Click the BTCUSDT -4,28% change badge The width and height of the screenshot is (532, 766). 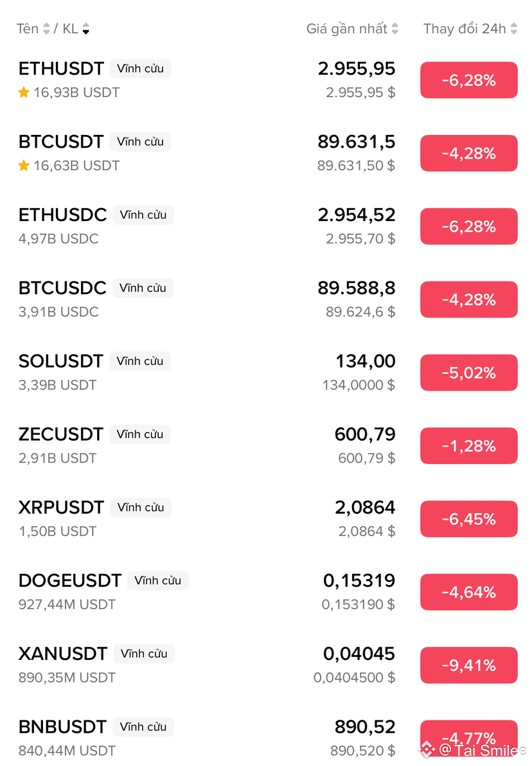click(x=468, y=154)
